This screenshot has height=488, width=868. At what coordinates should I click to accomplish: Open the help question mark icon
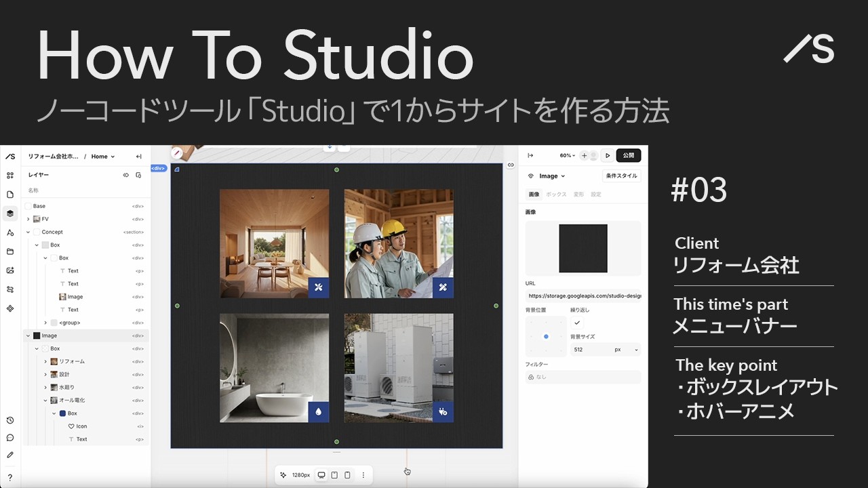pos(10,478)
